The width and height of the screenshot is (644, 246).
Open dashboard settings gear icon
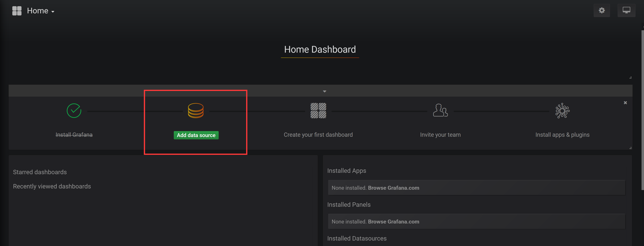602,11
